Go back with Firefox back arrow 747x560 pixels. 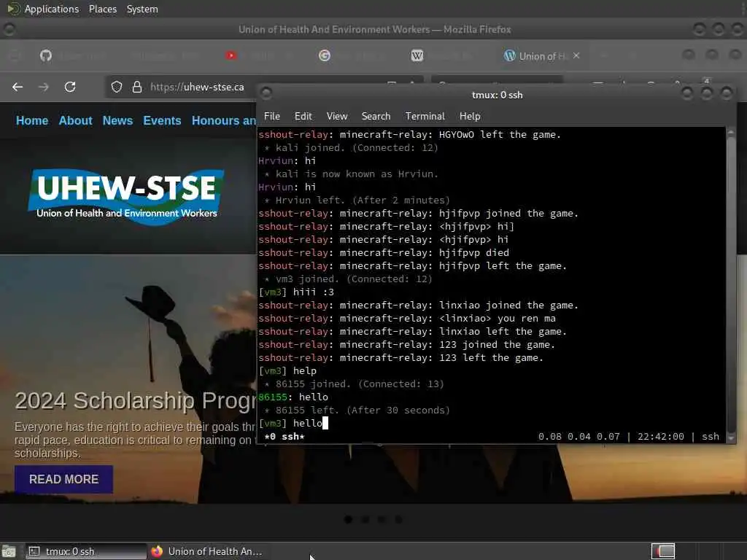18,87
